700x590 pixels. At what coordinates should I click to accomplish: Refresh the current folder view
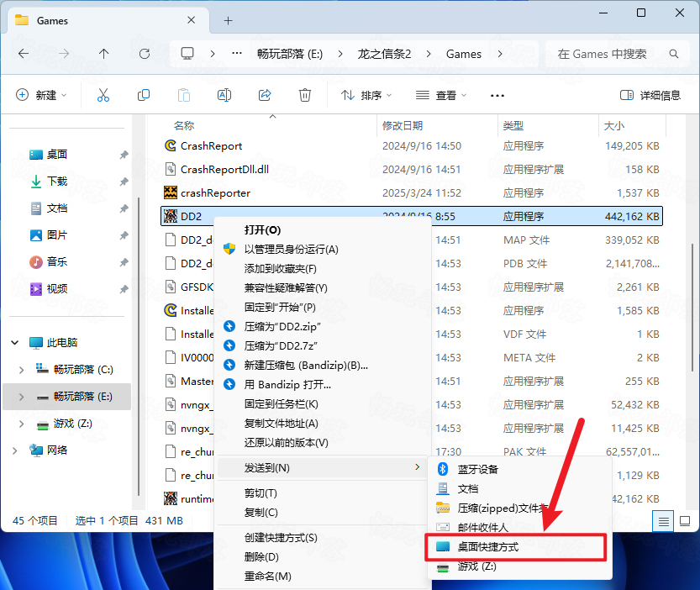[x=145, y=54]
